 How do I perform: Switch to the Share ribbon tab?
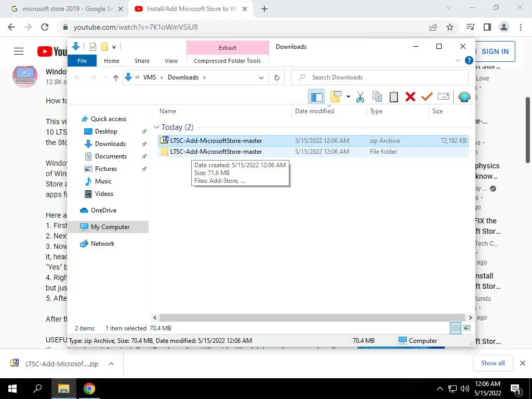click(x=142, y=61)
